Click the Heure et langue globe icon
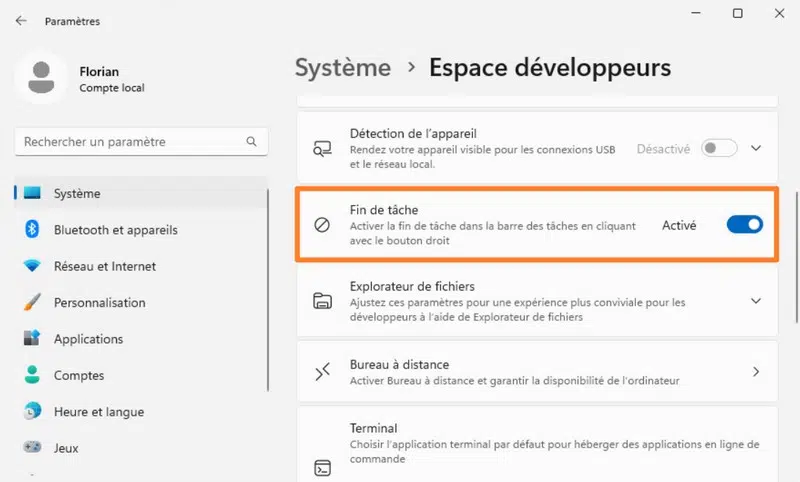 [32, 412]
